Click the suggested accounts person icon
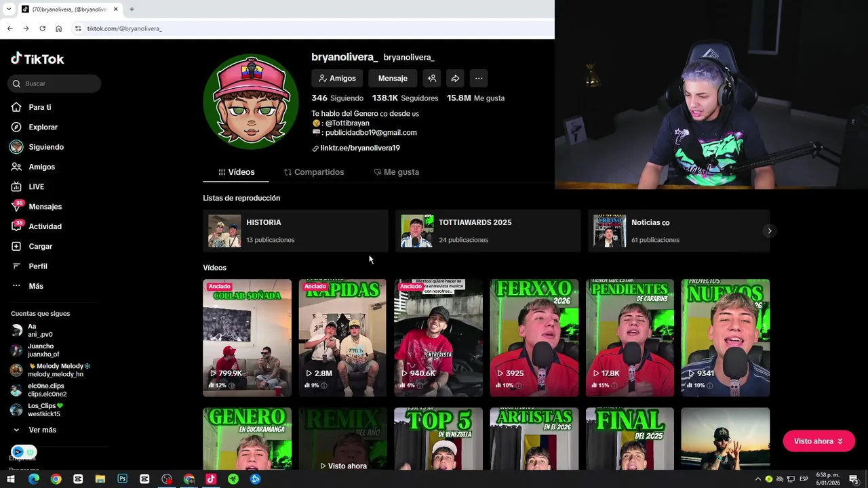 coord(432,79)
